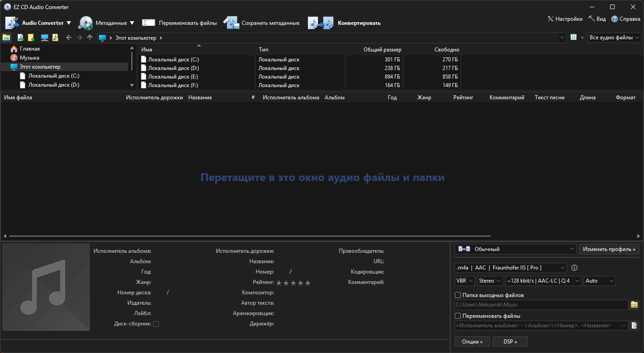This screenshot has width=644, height=353.
Task: Open the filename pattern editor icon
Action: tap(635, 325)
